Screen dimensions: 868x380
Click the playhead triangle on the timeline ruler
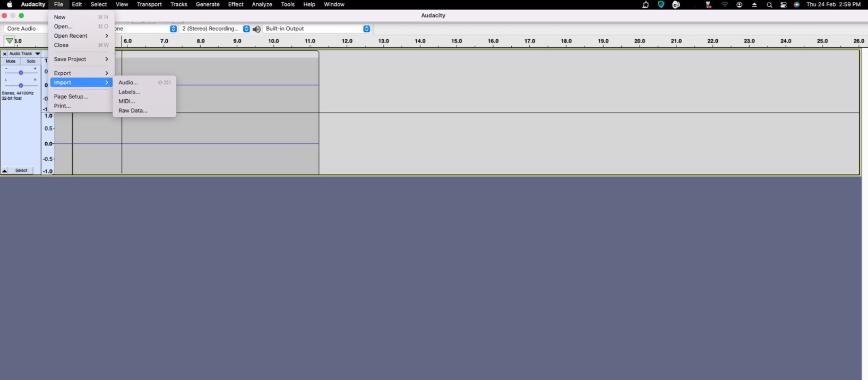point(10,41)
